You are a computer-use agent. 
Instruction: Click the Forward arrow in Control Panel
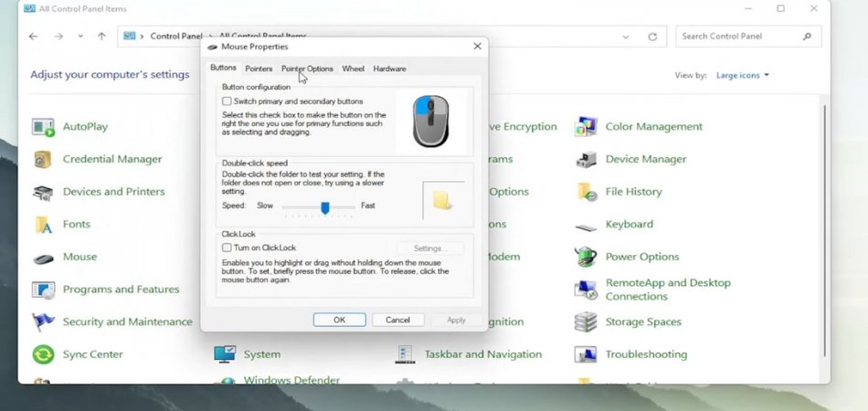58,37
